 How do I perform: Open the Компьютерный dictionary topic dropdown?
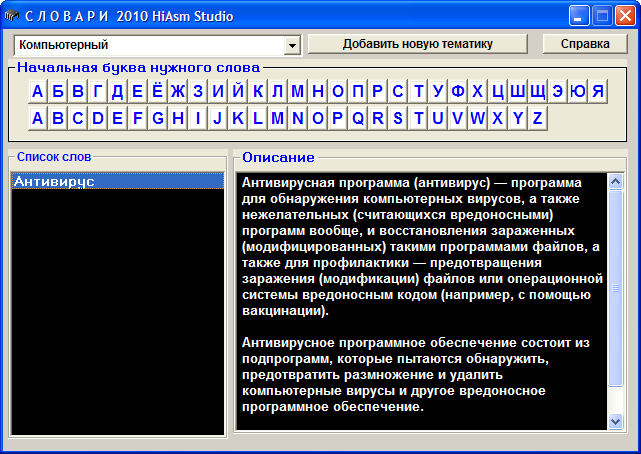tap(292, 46)
